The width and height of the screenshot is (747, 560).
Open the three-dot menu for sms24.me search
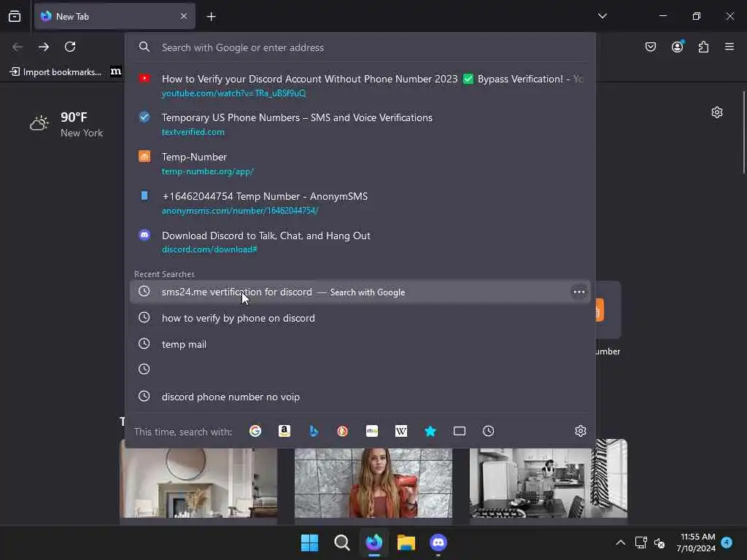coord(578,292)
